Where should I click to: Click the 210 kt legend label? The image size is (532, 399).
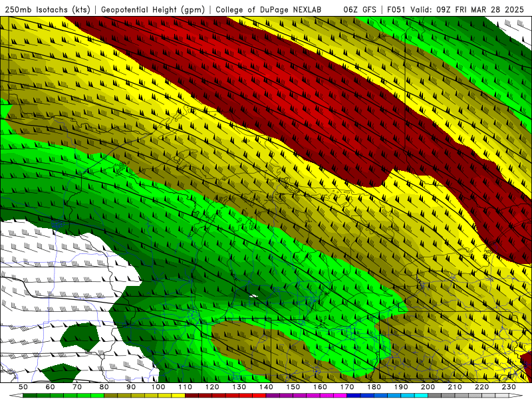point(455,387)
